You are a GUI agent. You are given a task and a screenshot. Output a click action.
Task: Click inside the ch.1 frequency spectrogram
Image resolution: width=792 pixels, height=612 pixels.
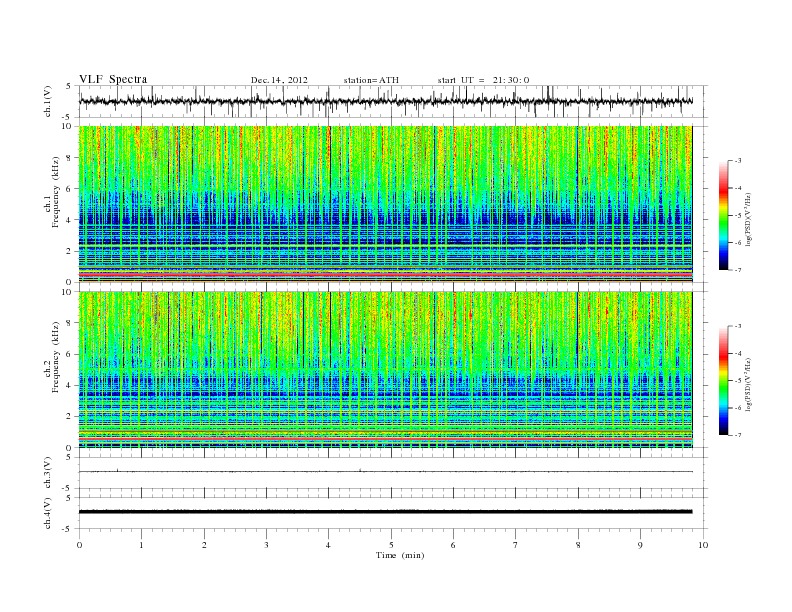[385, 204]
